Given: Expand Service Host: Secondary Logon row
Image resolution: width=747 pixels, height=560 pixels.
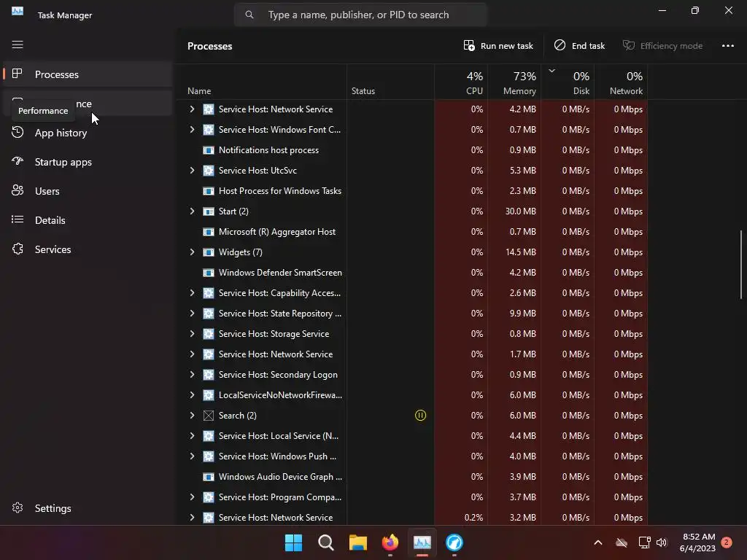Looking at the screenshot, I should 192,375.
